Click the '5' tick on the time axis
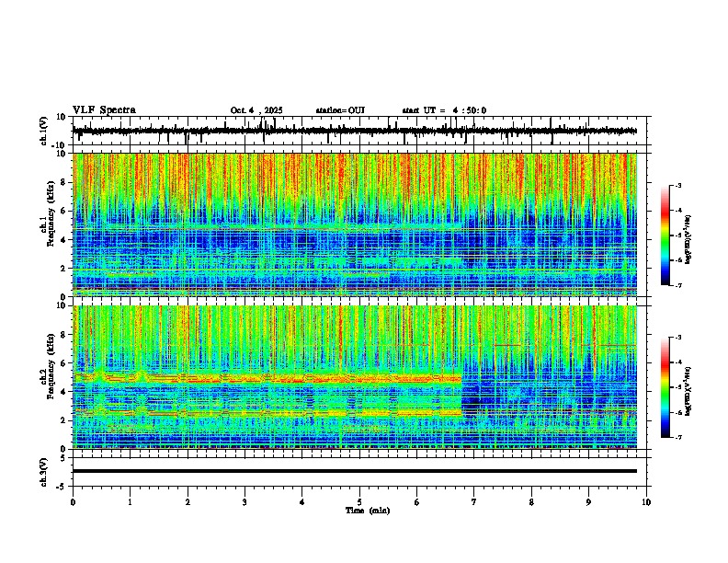 pos(359,502)
